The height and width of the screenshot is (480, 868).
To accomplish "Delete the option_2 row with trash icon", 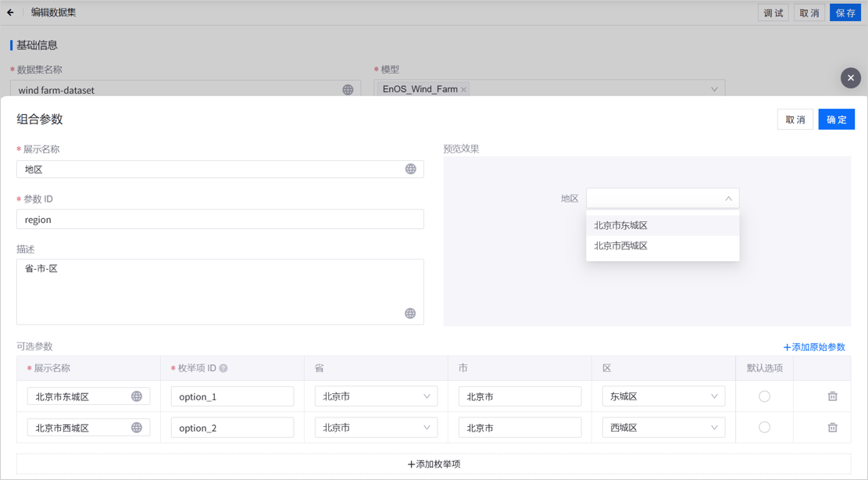I will 832,428.
